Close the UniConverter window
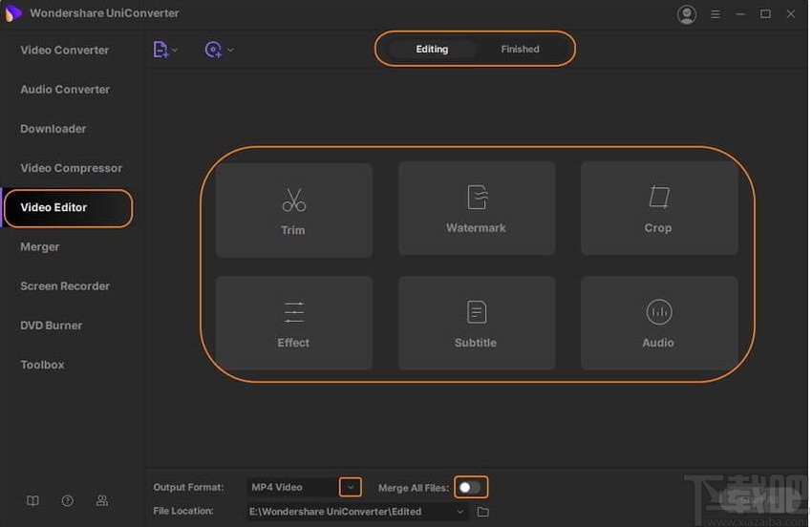 790,14
